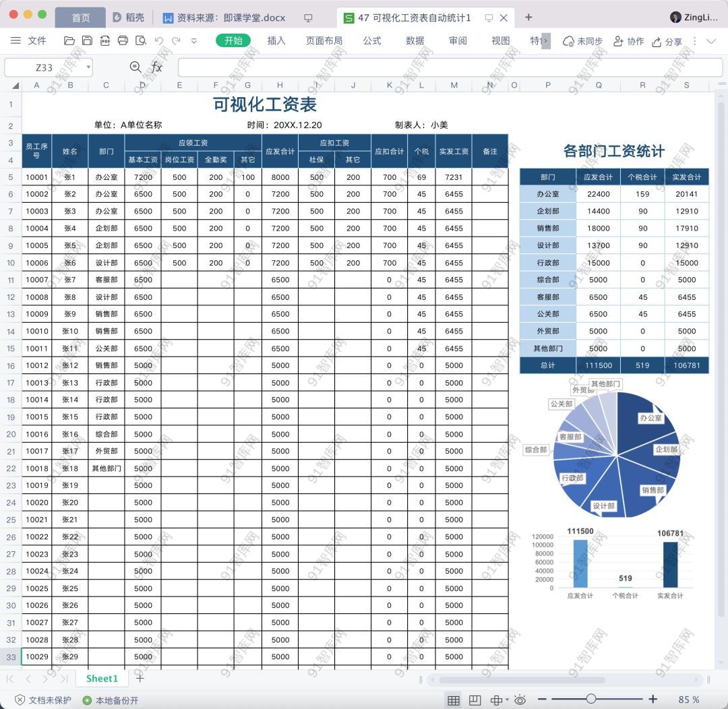Open the 插入 ribbon tab
Viewport: 728px width, 709px height.
(x=276, y=41)
